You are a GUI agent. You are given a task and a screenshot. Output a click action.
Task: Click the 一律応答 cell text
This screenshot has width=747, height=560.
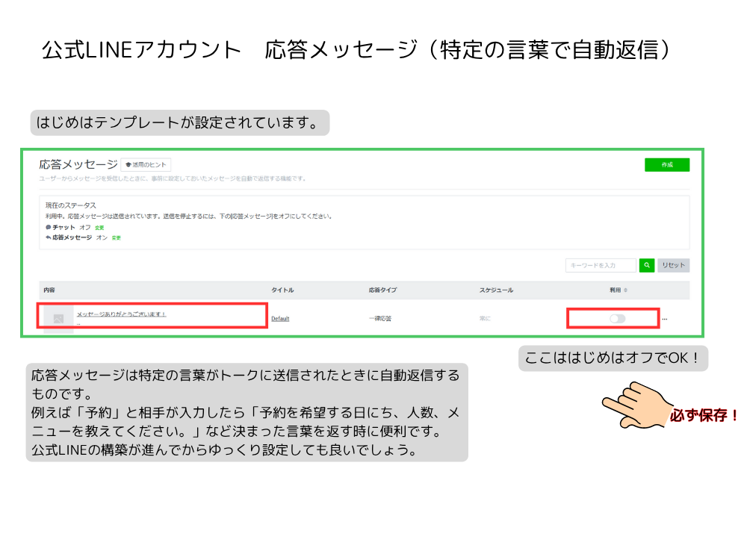[380, 319]
